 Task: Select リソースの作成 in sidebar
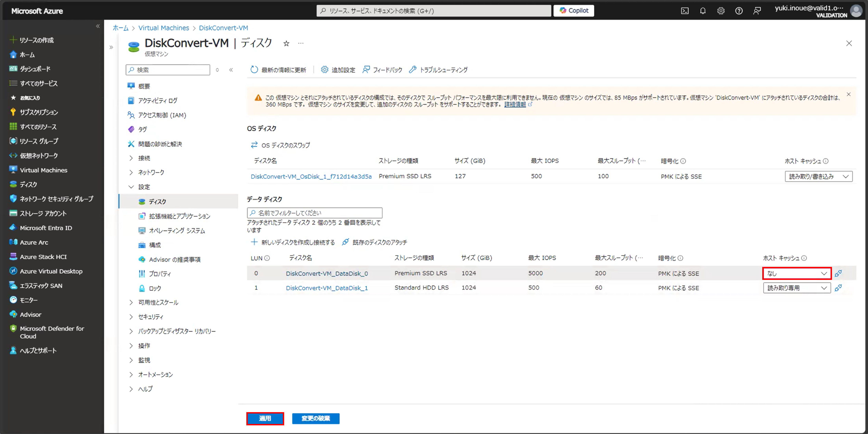pyautogui.click(x=32, y=40)
